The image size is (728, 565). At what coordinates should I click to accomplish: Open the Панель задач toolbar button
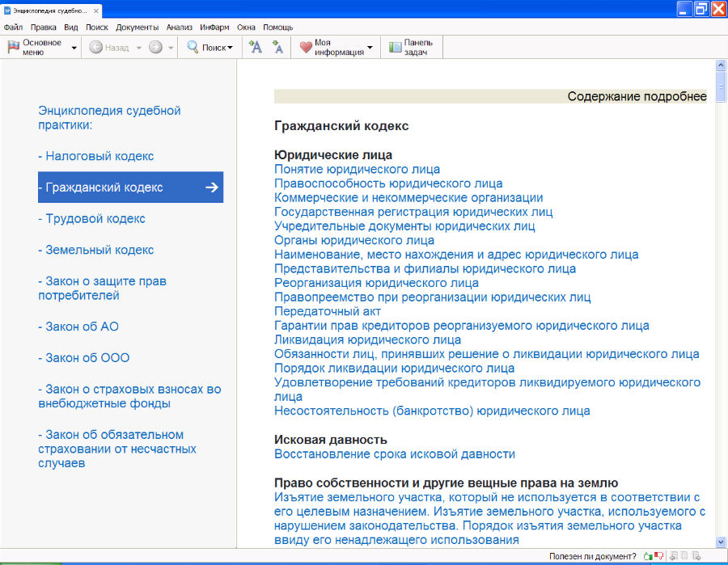click(x=412, y=48)
